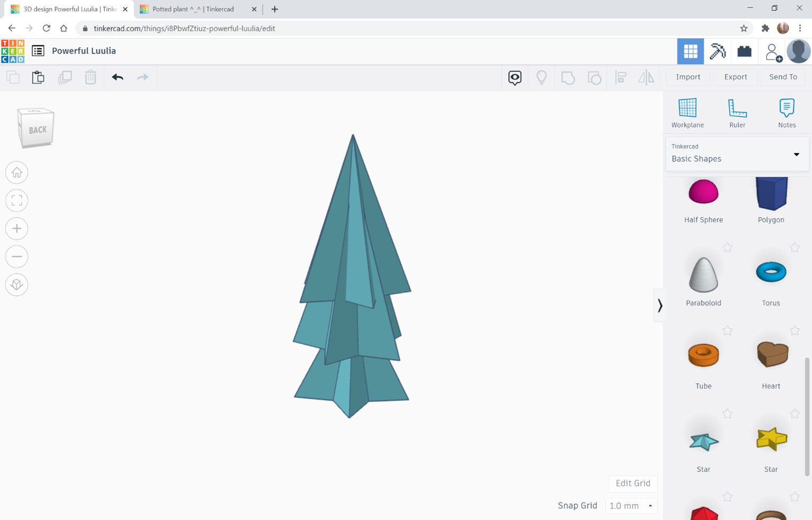Click the Copy toolbar icon
812x520 pixels.
pyautogui.click(x=13, y=77)
